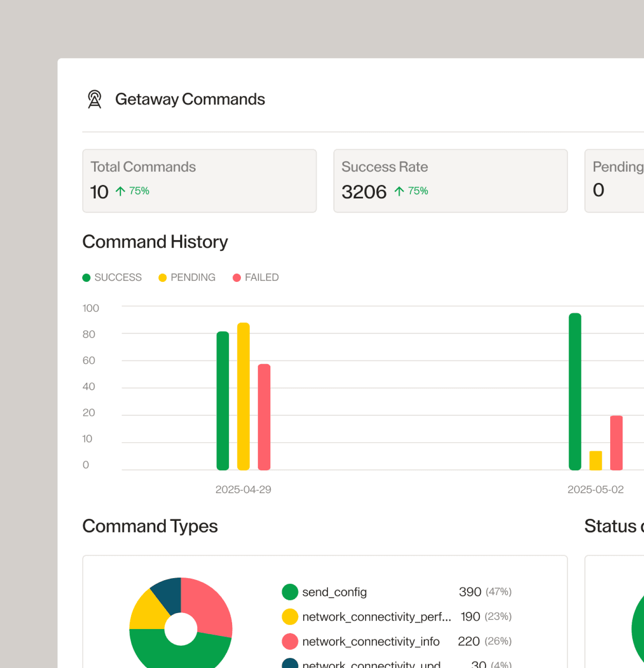Click the antenna tower icon beside Getaway Commands
The width and height of the screenshot is (644, 668).
click(x=95, y=99)
